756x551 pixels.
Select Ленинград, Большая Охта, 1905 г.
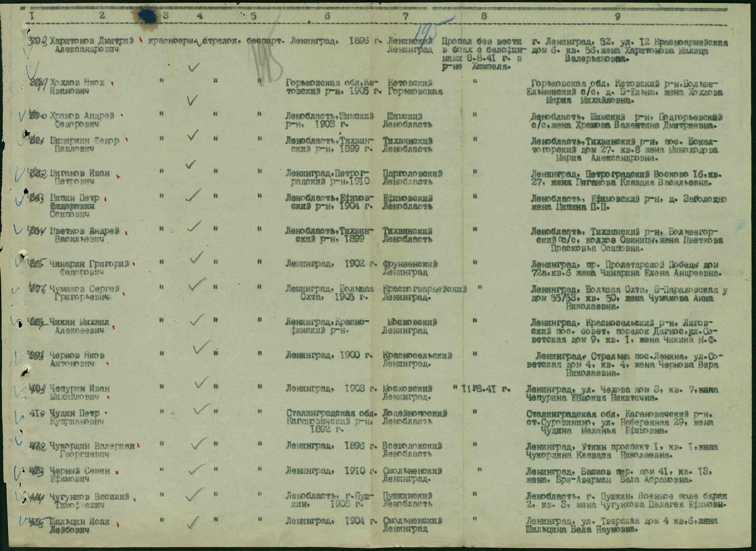(x=330, y=292)
